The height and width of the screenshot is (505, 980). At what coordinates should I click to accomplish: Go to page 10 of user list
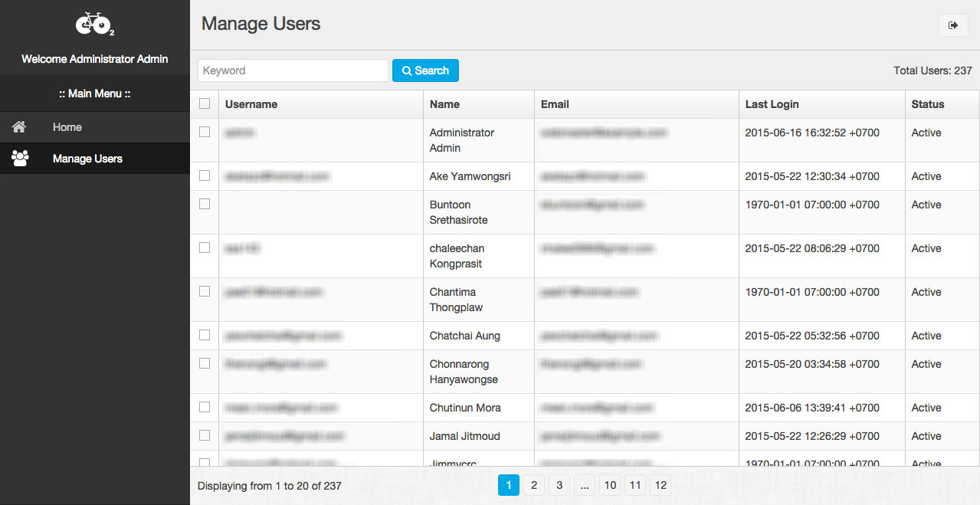[610, 485]
